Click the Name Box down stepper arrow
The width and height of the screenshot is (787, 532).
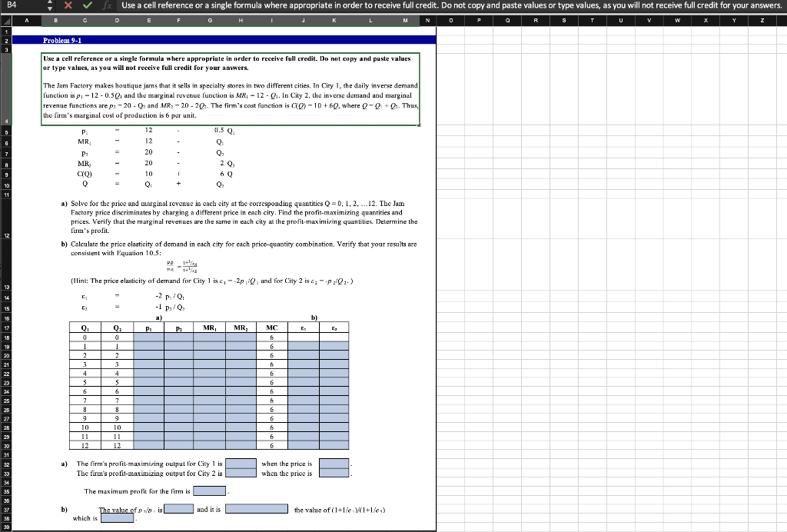[x=50, y=8]
